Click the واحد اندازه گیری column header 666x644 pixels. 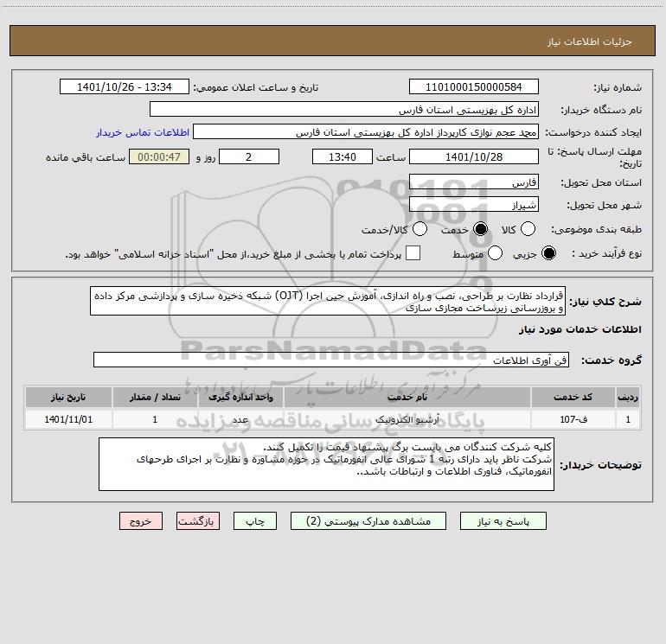click(240, 397)
